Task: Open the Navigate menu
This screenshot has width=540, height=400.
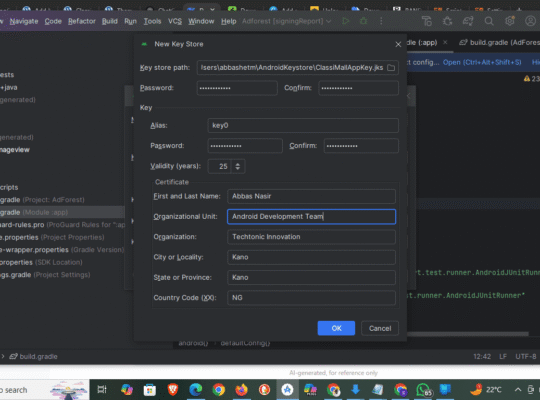Action: coord(24,21)
